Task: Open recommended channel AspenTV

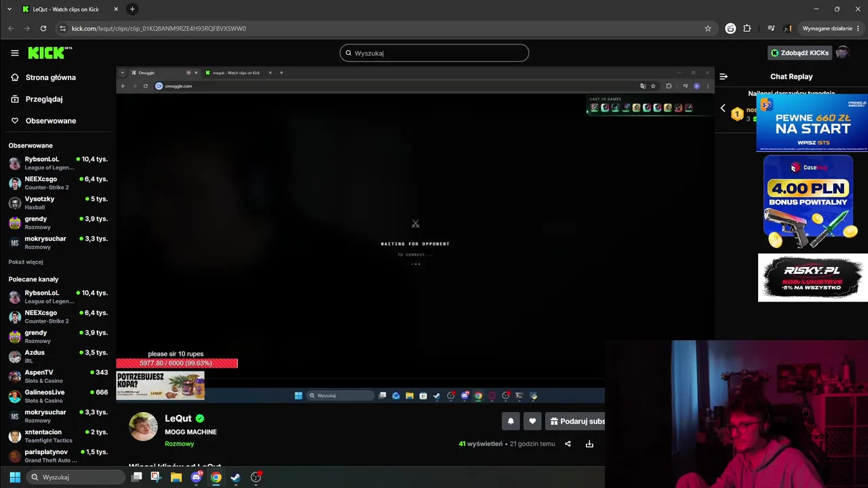Action: click(58, 376)
